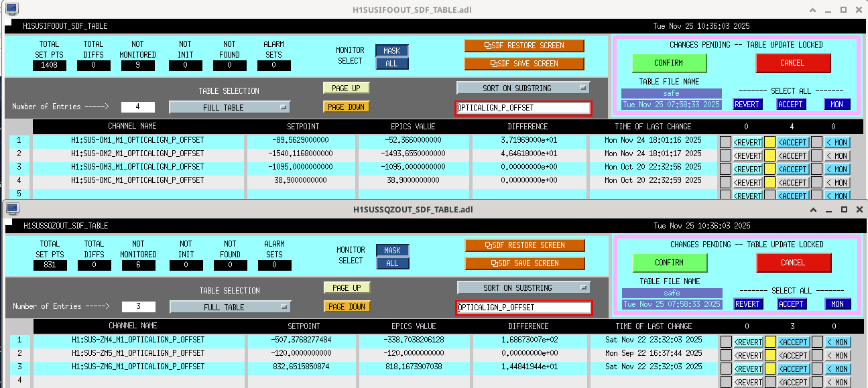Click the H1SUSIFOOUT window menu icon in the title bar

click(12, 9)
